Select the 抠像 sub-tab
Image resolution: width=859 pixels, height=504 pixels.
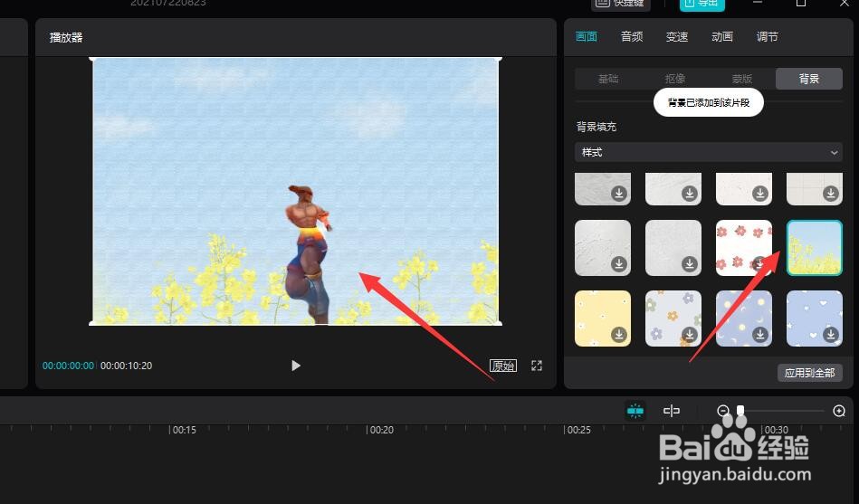point(675,79)
